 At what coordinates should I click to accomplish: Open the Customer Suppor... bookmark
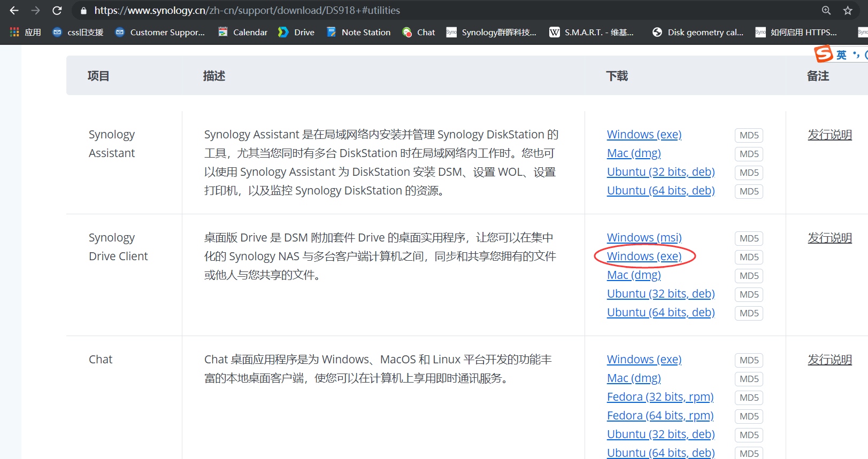pyautogui.click(x=160, y=32)
